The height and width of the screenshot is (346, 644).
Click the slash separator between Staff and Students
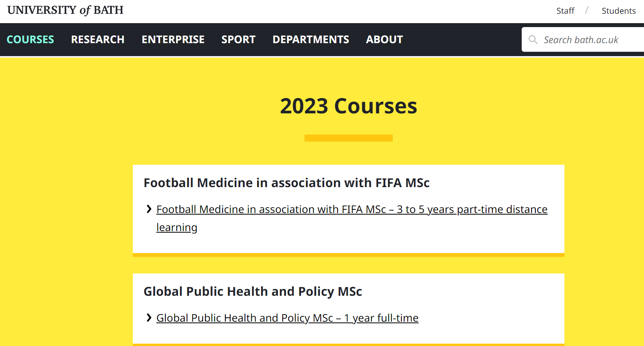pos(587,11)
